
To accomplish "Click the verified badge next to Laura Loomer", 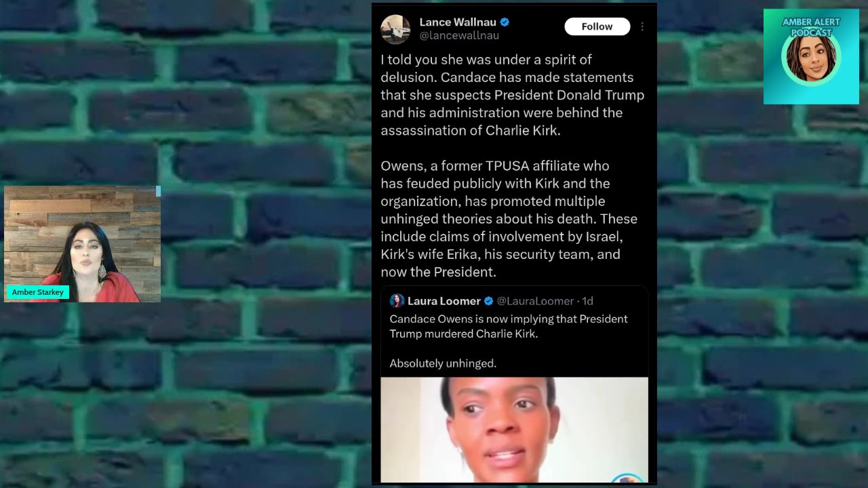I will pyautogui.click(x=488, y=301).
